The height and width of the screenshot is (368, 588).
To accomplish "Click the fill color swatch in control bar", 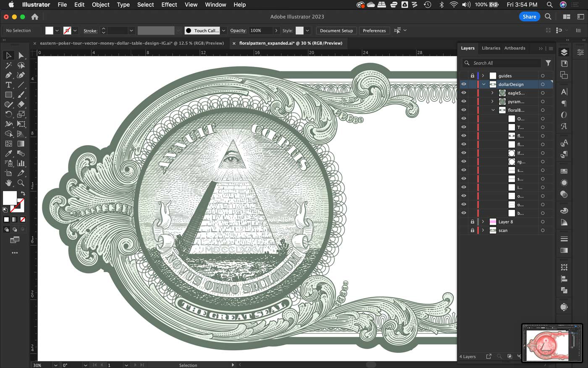I will (x=49, y=31).
